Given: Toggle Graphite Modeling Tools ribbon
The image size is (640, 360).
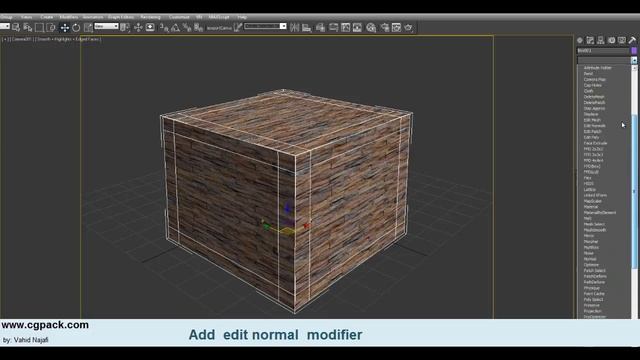Looking at the screenshot, I should [x=333, y=27].
